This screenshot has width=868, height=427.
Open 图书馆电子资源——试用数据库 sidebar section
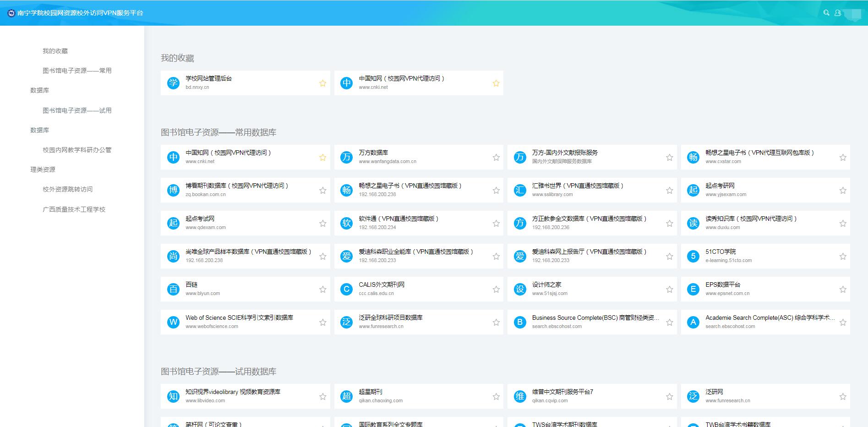click(76, 110)
